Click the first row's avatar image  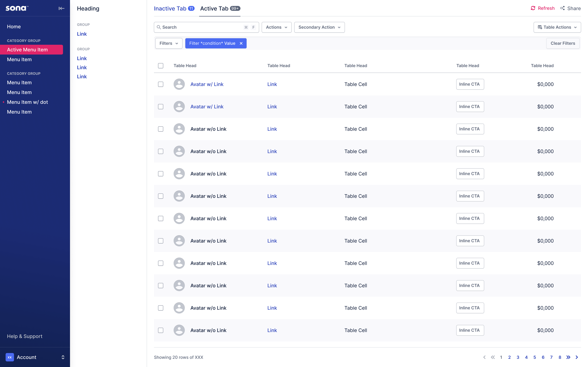tap(179, 84)
